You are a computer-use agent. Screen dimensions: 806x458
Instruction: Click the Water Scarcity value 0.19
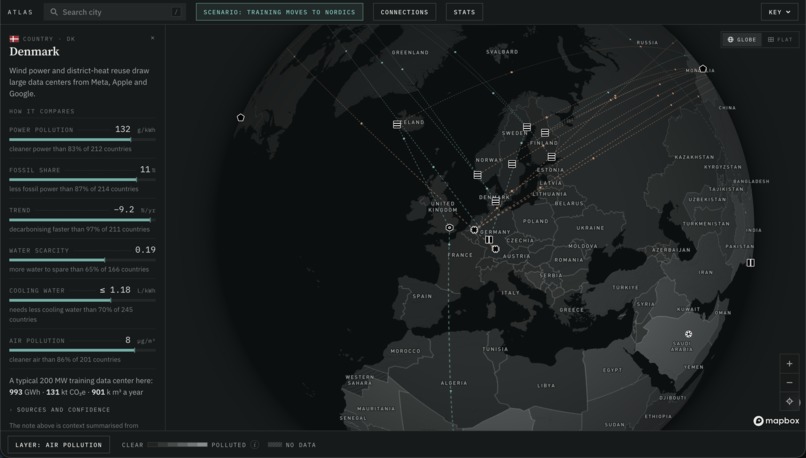coord(145,250)
